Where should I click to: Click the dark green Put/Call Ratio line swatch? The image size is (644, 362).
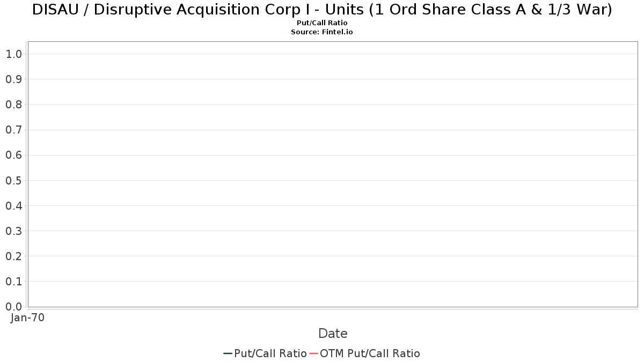[x=228, y=353]
